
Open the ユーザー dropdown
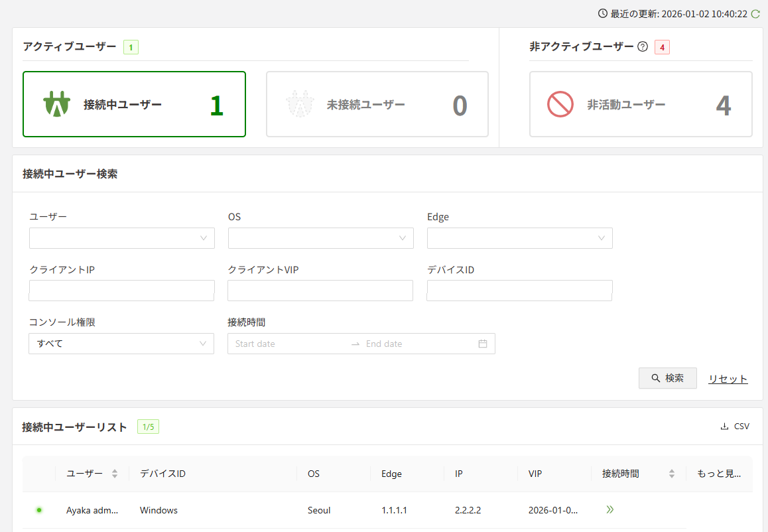click(122, 238)
